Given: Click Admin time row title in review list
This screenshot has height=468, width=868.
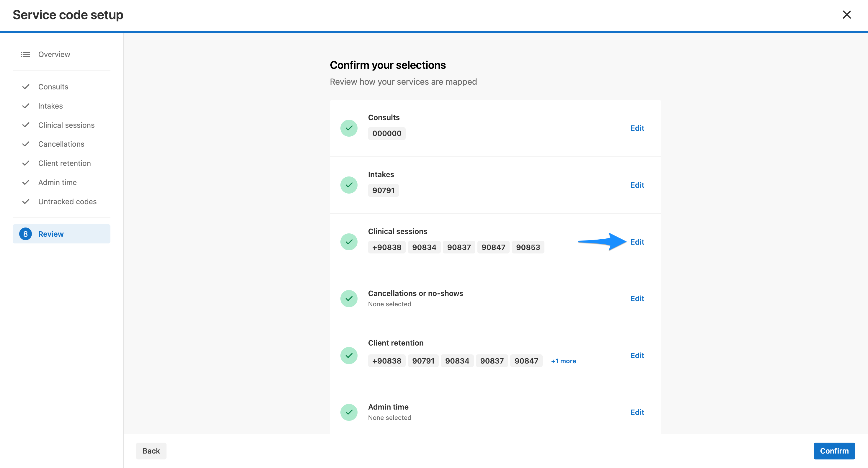Looking at the screenshot, I should pyautogui.click(x=388, y=407).
